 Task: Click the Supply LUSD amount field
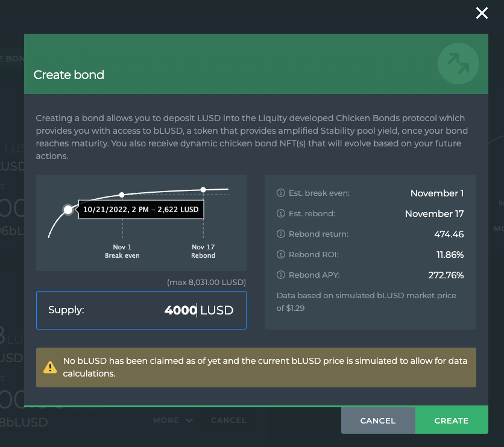[142, 310]
